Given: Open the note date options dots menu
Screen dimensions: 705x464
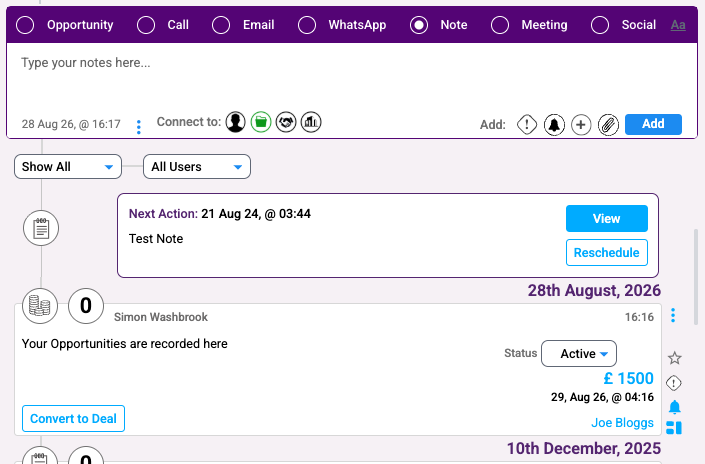Looking at the screenshot, I should pyautogui.click(x=138, y=127).
